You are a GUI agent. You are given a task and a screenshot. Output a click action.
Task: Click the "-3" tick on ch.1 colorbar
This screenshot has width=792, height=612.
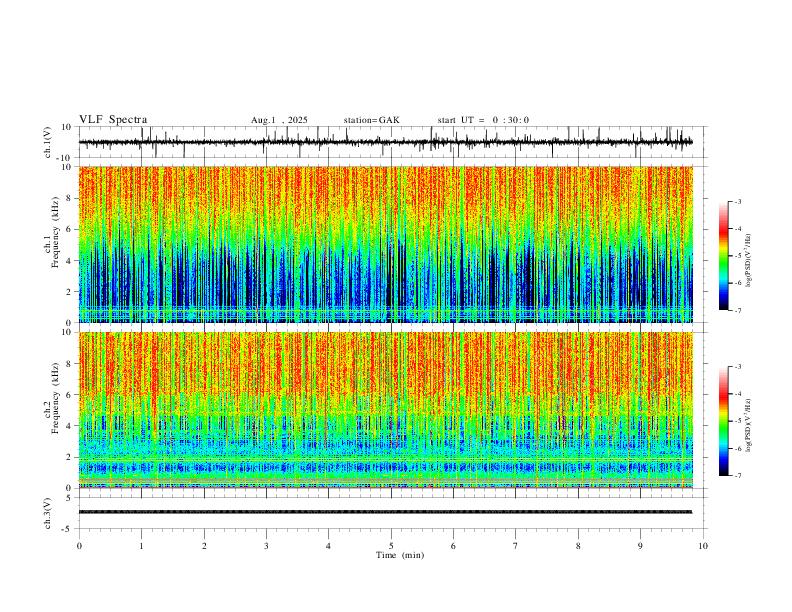point(737,201)
